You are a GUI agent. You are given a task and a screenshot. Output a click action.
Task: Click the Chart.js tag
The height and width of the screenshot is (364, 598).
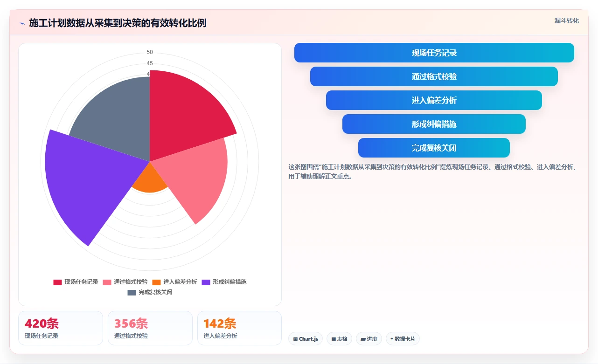point(306,339)
